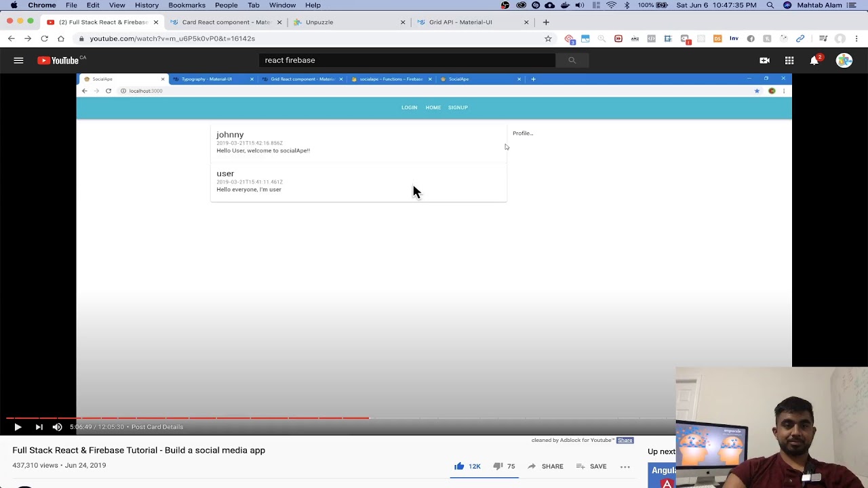Open Chrome three-dot menu
The image size is (868, 488).
(x=856, y=39)
